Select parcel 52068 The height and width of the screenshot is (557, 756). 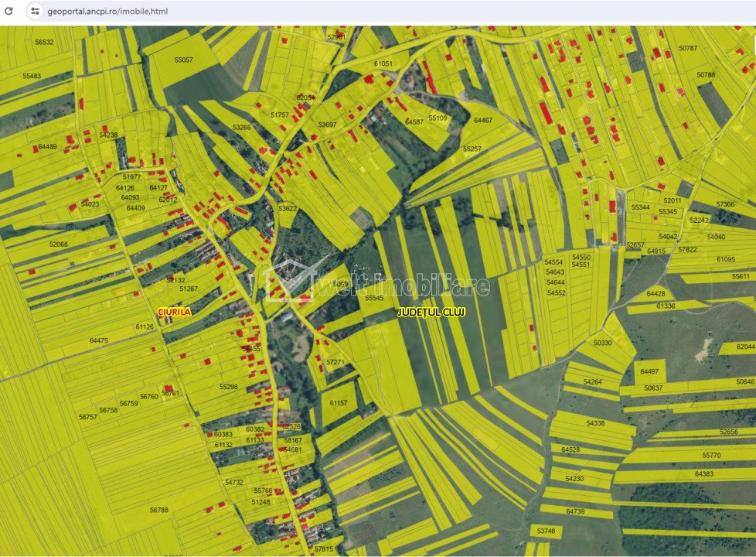pos(59,244)
